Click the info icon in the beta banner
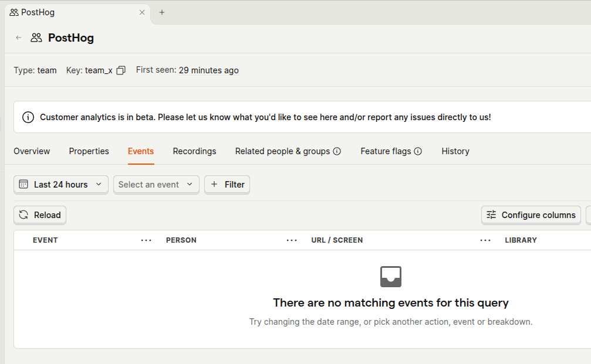This screenshot has width=591, height=364. point(28,117)
